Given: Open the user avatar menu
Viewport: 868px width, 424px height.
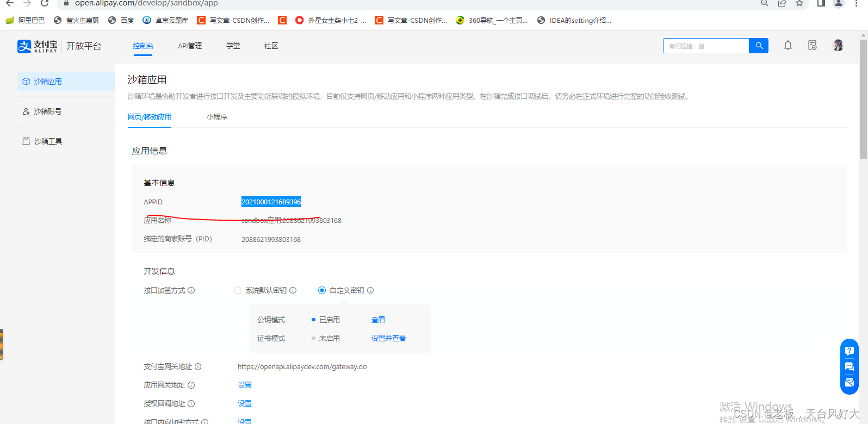Looking at the screenshot, I should click(838, 46).
